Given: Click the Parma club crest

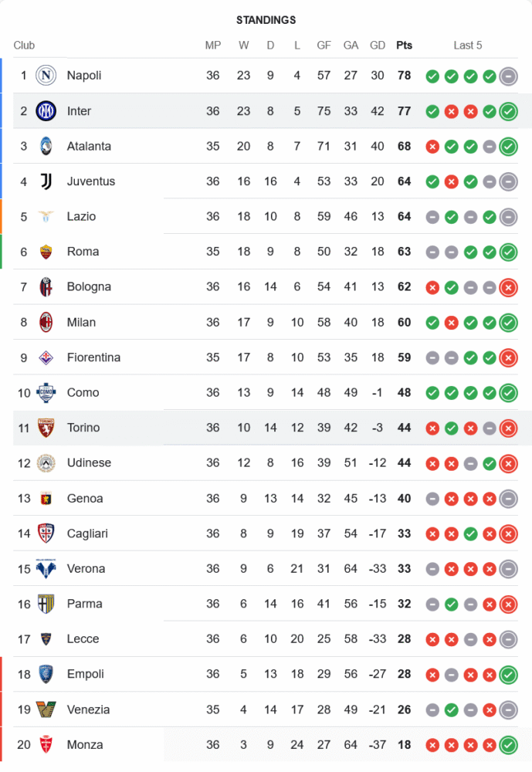Looking at the screenshot, I should coord(46,604).
